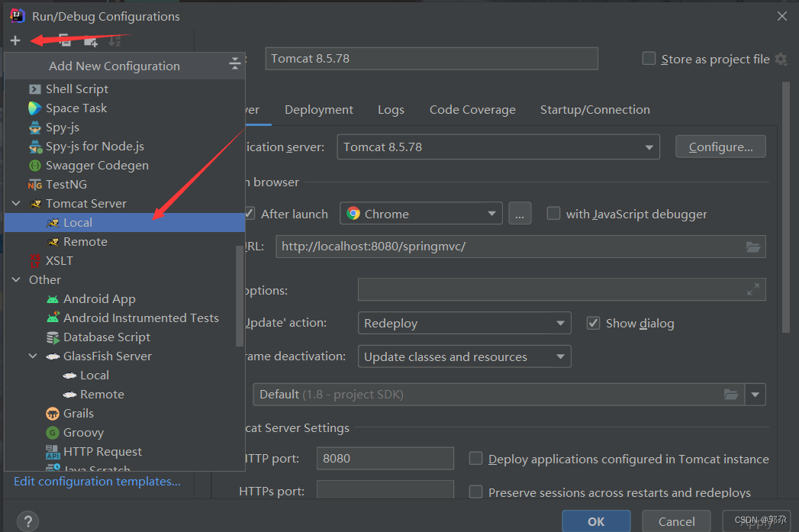Collapse the GlassFish Server node

(33, 356)
